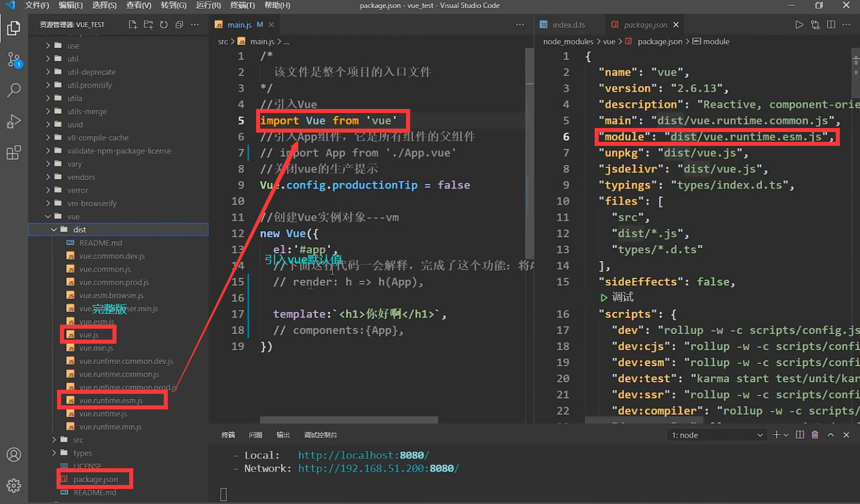Expand the types folder
Image resolution: width=860 pixels, height=504 pixels.
tap(54, 453)
